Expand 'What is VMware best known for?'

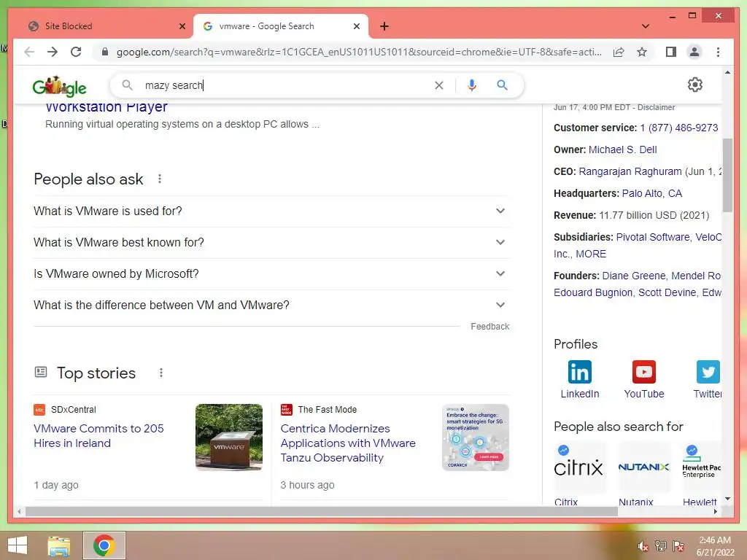pyautogui.click(x=271, y=242)
